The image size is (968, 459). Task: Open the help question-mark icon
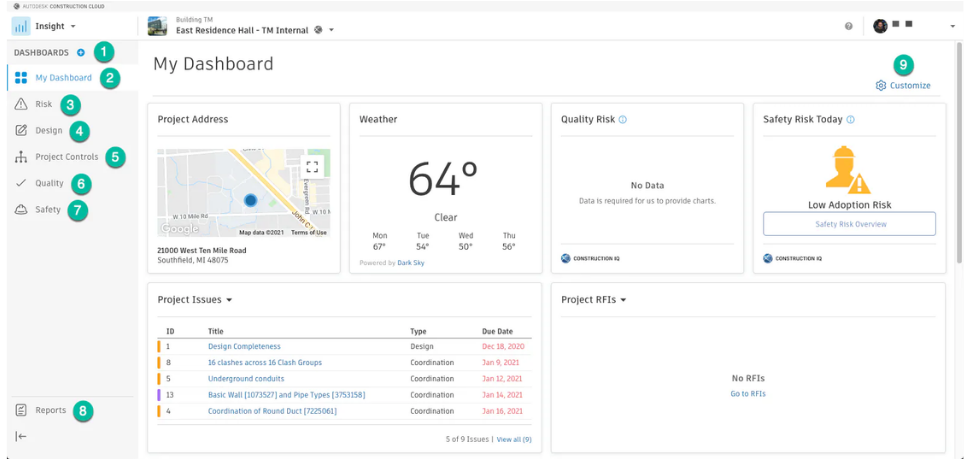tap(849, 27)
